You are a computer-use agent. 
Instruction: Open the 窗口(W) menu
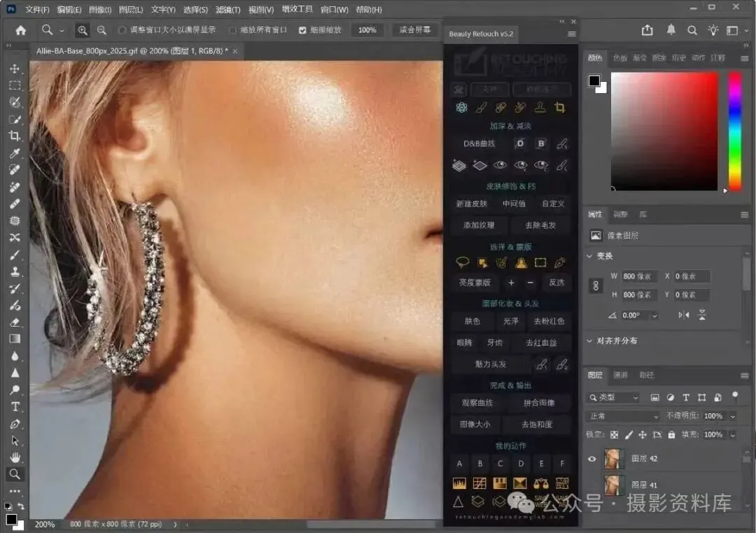pyautogui.click(x=334, y=9)
